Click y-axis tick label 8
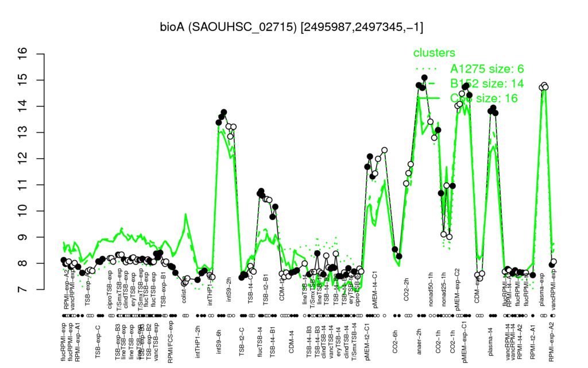588x368 pixels. [22, 263]
